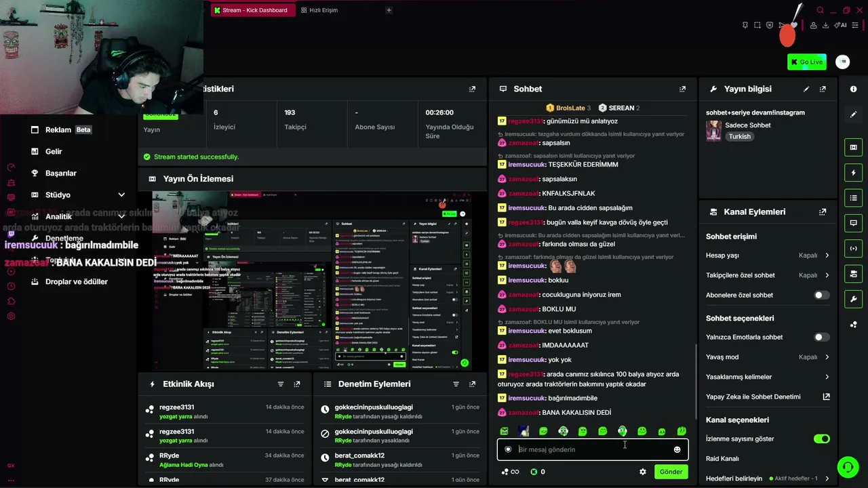Open Hesap yaşı setting arrow
The width and height of the screenshot is (868, 488).
click(x=827, y=256)
